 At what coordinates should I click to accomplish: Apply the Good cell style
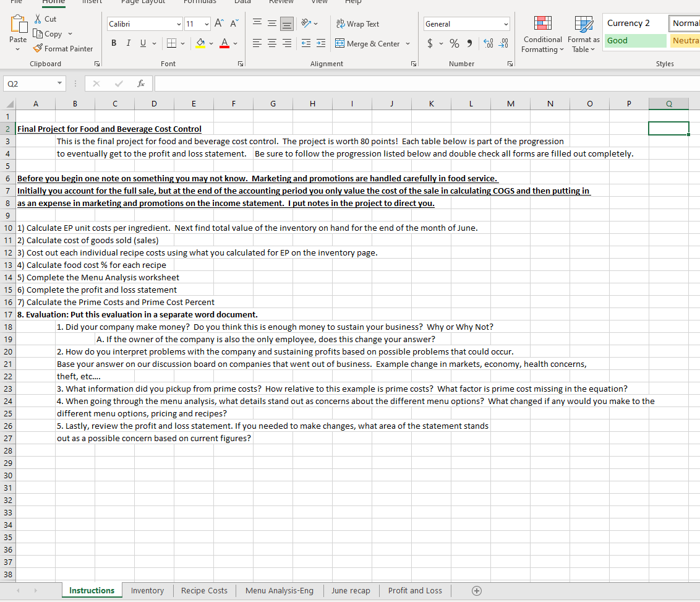click(x=634, y=41)
